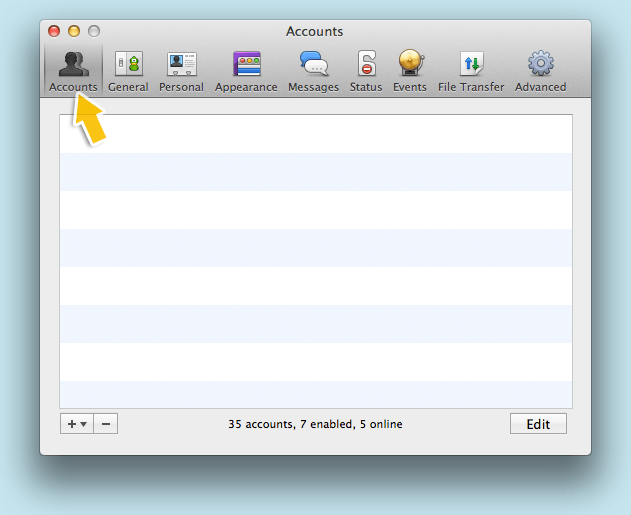Select the Events bell icon
The width and height of the screenshot is (631, 515).
[410, 64]
